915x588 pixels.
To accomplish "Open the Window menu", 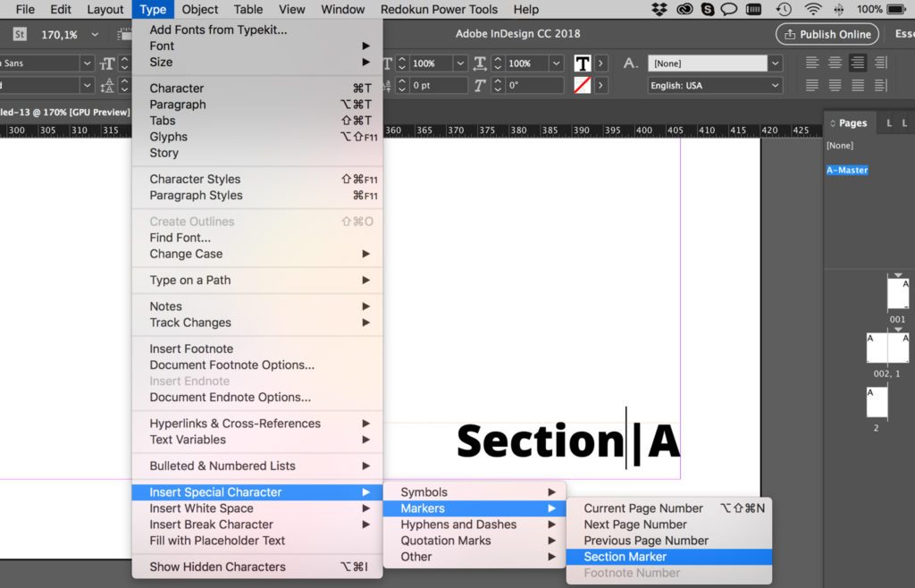I will (x=342, y=9).
